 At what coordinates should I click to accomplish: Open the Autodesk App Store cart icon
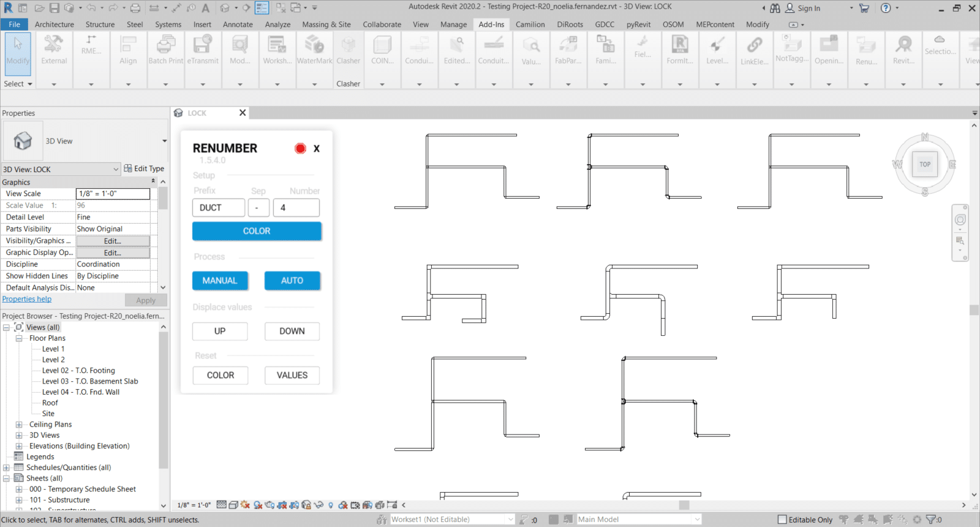864,8
